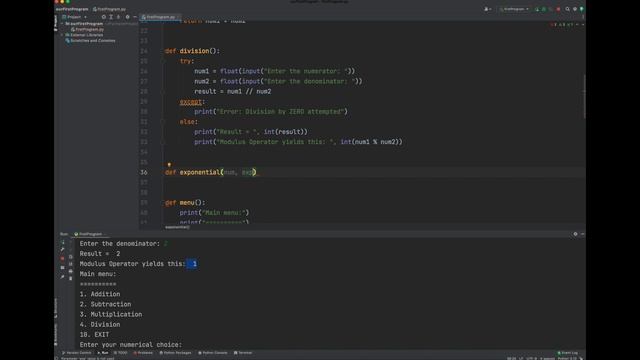Expand External Libraries node arrow

click(x=62, y=35)
